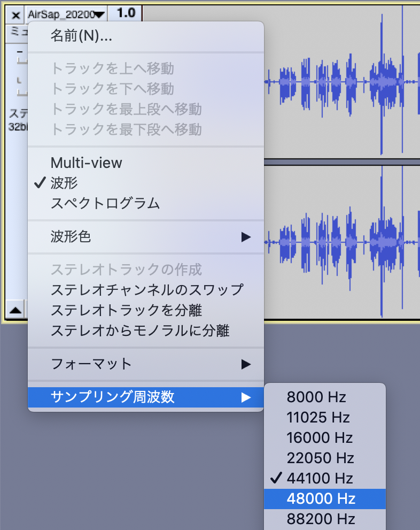Choose ステレオトラックを分離
This screenshot has height=530, width=420.
click(x=145, y=310)
